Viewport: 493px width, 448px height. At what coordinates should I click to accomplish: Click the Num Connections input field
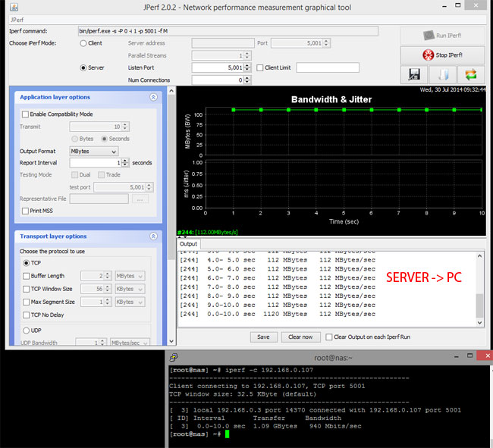(x=218, y=80)
